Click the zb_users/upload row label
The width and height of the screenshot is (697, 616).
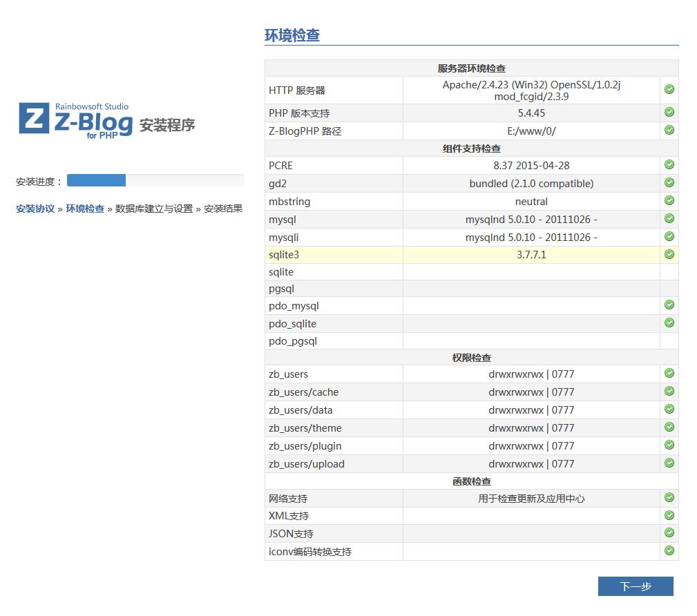coord(306,464)
